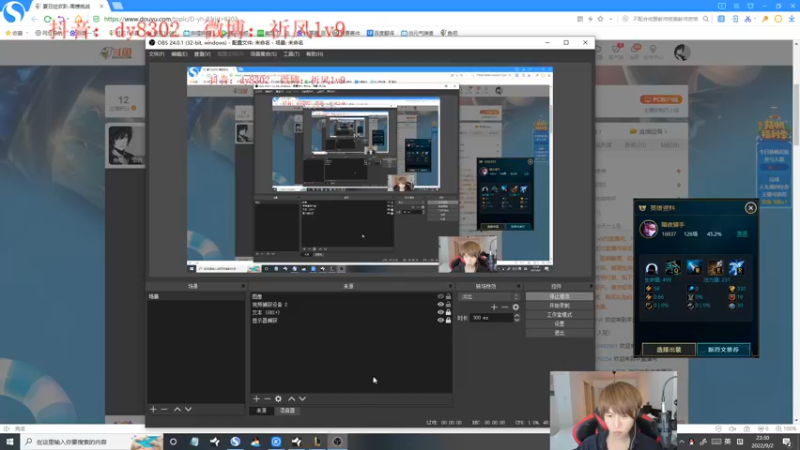Select the 文本 (GDI+) source row
Viewport: 800px width, 450px height.
coord(351,312)
